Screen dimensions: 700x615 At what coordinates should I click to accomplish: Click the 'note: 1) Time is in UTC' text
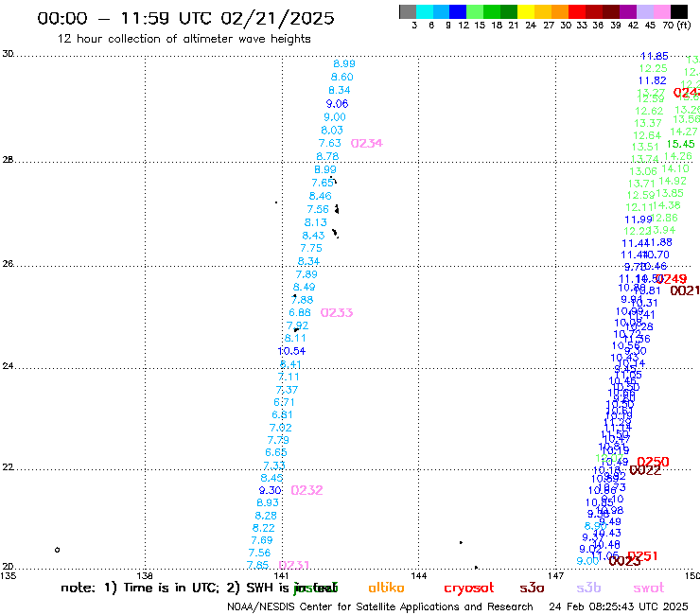coord(140,588)
